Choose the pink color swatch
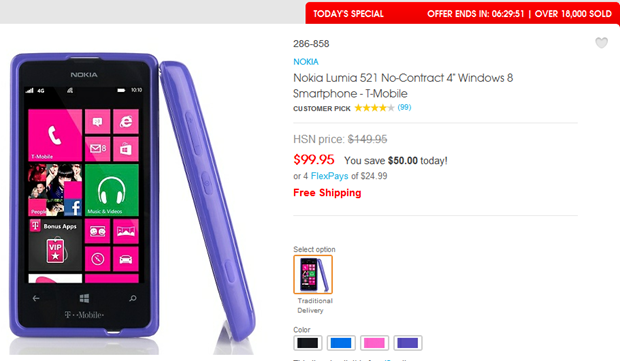 374,343
